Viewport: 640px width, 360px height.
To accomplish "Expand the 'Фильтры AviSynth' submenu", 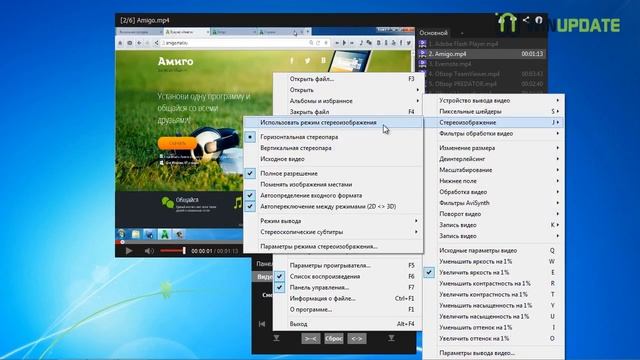I will [494, 203].
